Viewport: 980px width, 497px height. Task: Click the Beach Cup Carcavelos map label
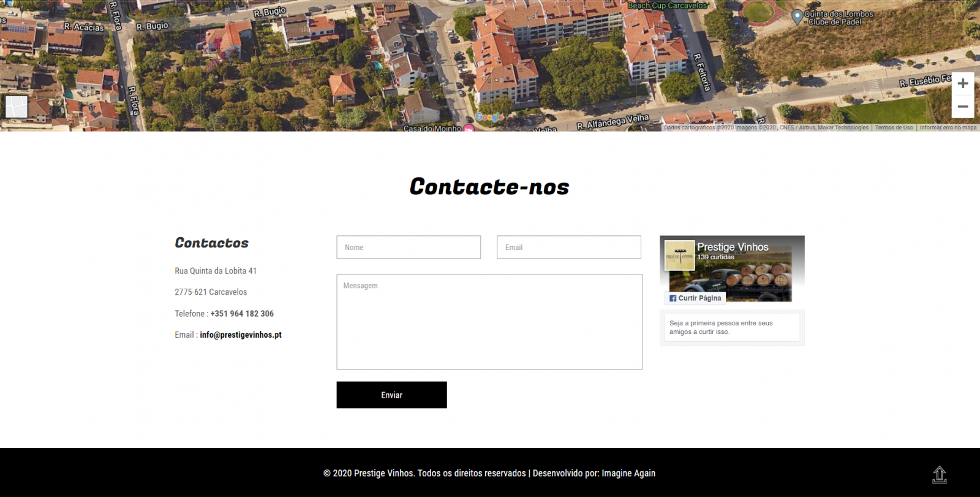667,6
